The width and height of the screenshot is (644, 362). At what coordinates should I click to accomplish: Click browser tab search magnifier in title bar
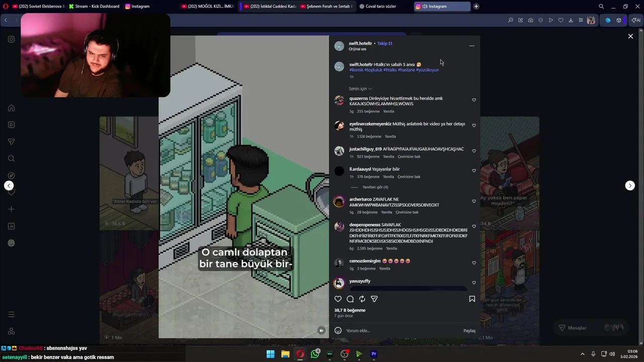click(x=601, y=7)
